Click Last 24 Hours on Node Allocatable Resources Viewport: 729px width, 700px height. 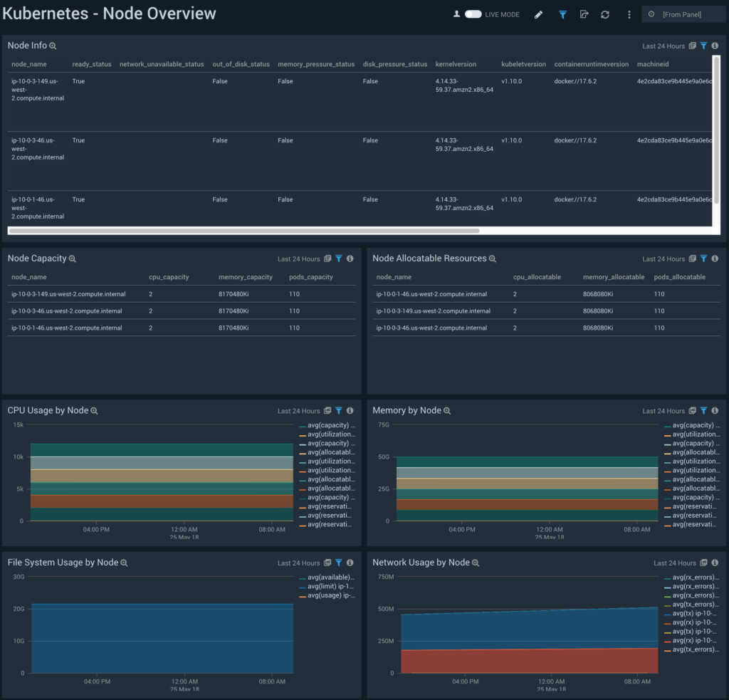664,259
